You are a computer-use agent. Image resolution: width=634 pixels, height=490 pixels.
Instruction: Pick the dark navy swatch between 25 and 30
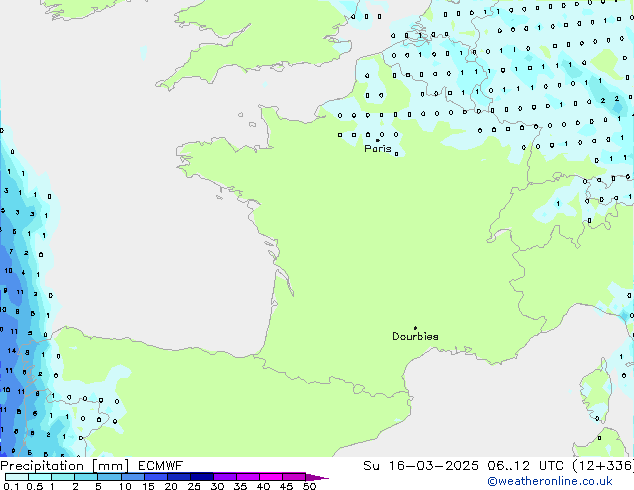click(202, 477)
